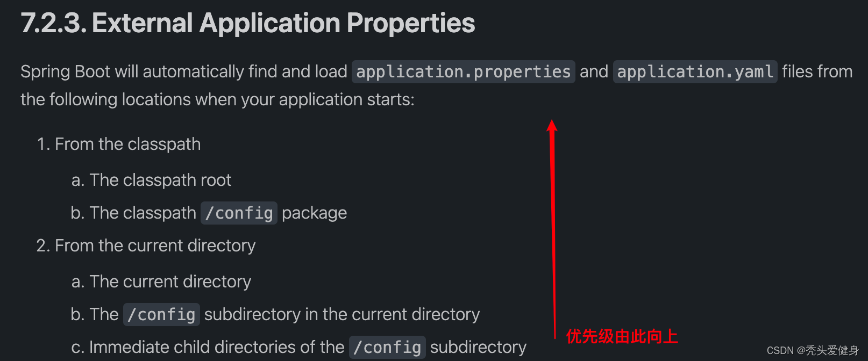868x361 pixels.
Task: Click the red annotation text 优先级由此向上
Action: coord(622,336)
